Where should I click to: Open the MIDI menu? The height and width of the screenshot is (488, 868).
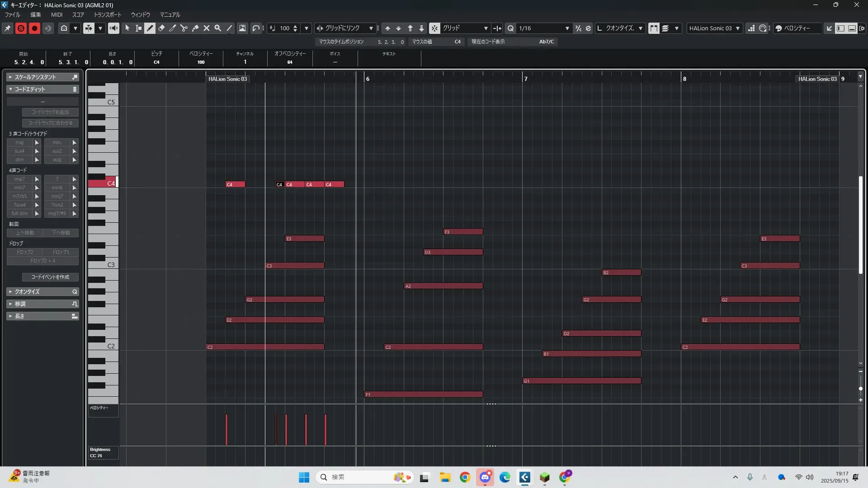click(x=57, y=14)
